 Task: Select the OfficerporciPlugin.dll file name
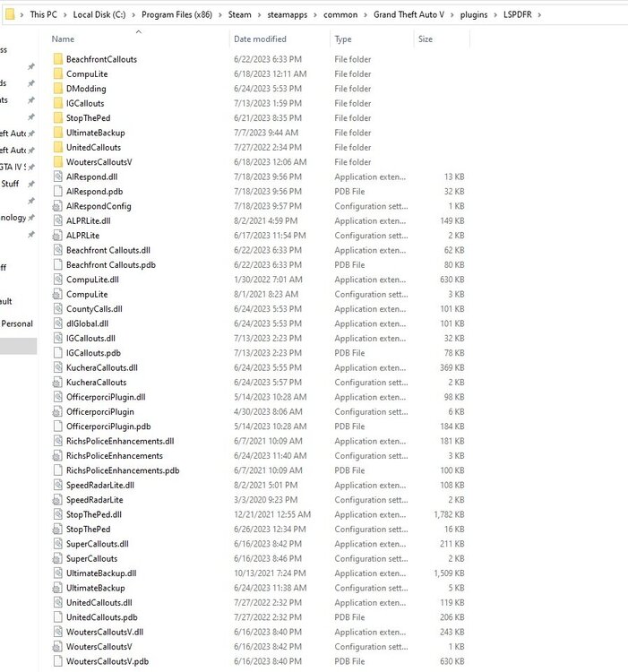[106, 397]
